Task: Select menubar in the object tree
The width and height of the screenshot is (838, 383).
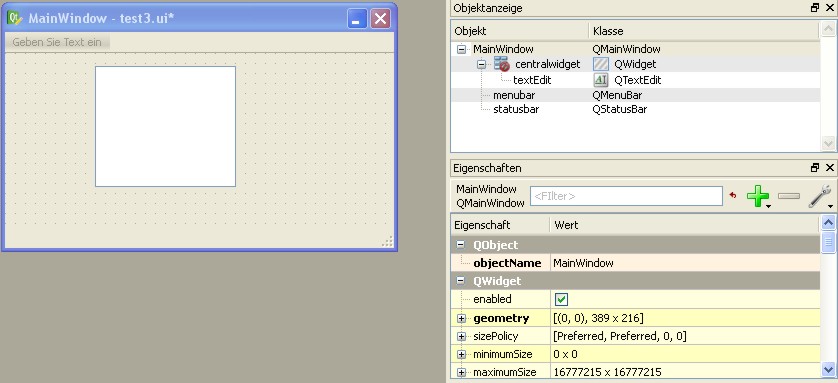Action: 514,95
